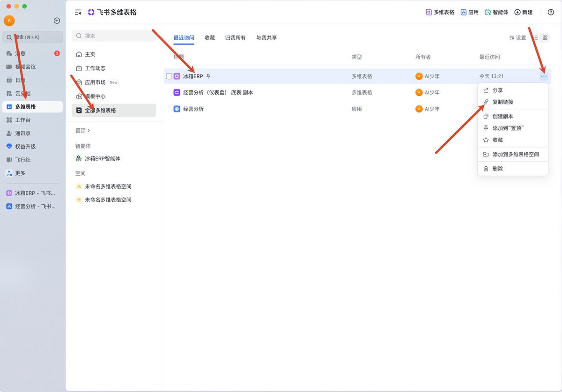Open 更多 in the left sidebar
This screenshot has width=562, height=392.
32,173
